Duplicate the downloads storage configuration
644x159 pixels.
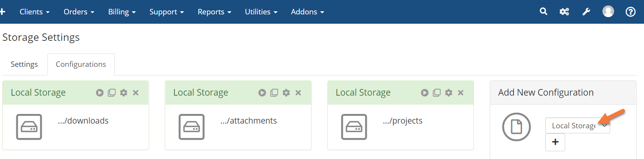tap(111, 93)
